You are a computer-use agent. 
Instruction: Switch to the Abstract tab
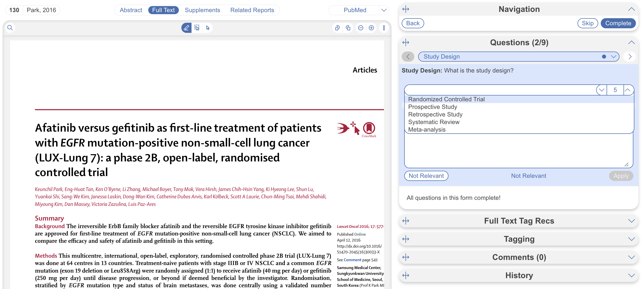tap(131, 10)
